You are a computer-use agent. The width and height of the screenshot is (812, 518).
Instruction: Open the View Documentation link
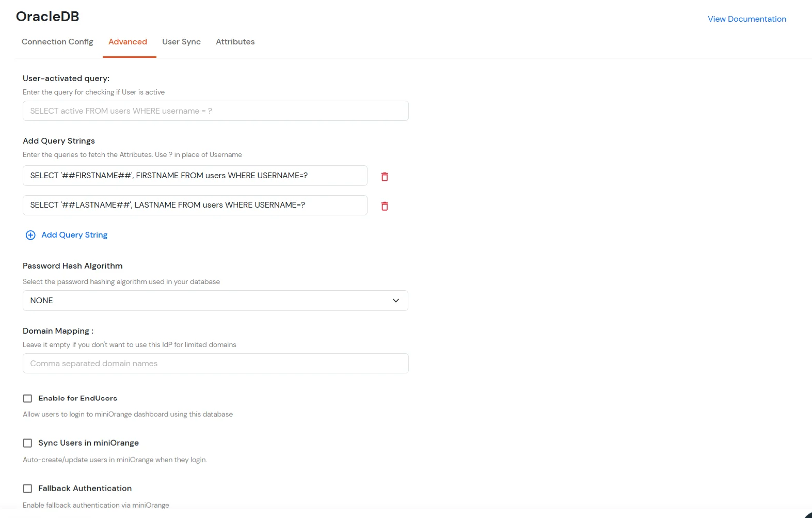pos(746,19)
